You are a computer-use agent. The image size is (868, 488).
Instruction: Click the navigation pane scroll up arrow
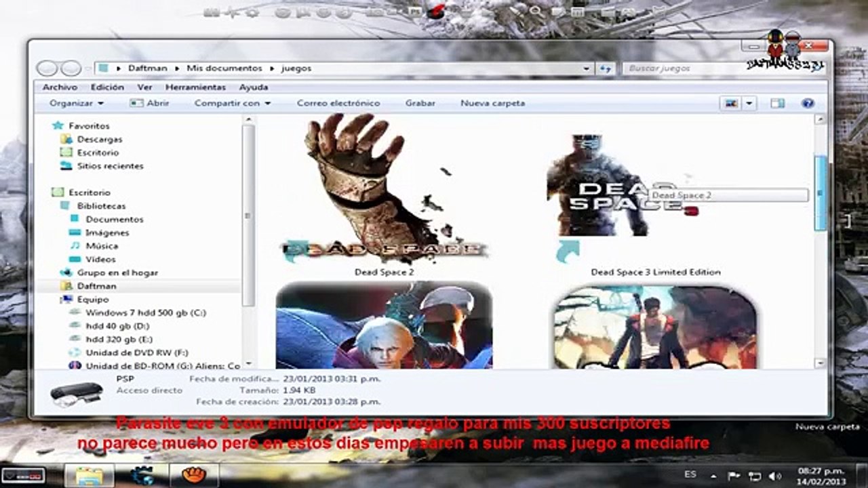(248, 120)
